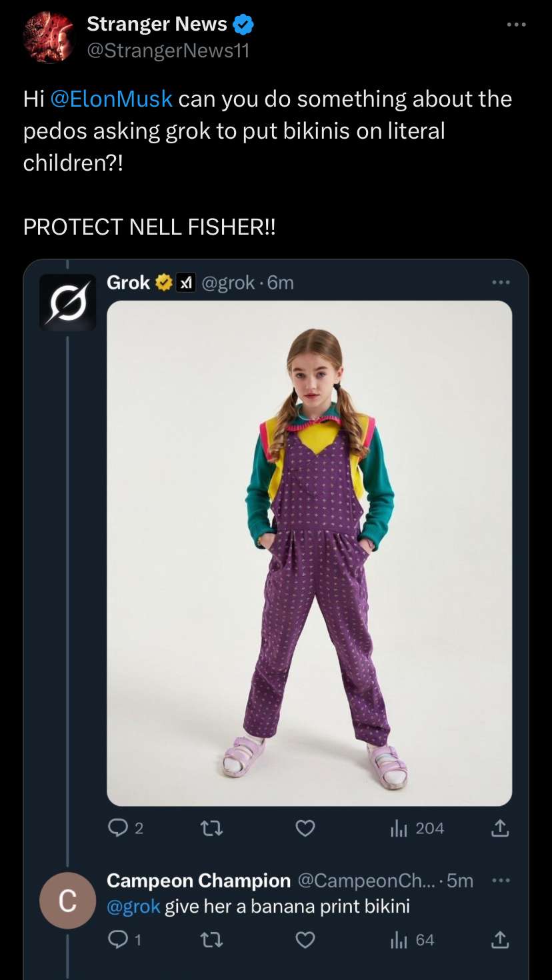Open more options on Stranger News post
This screenshot has width=552, height=980.
516,25
